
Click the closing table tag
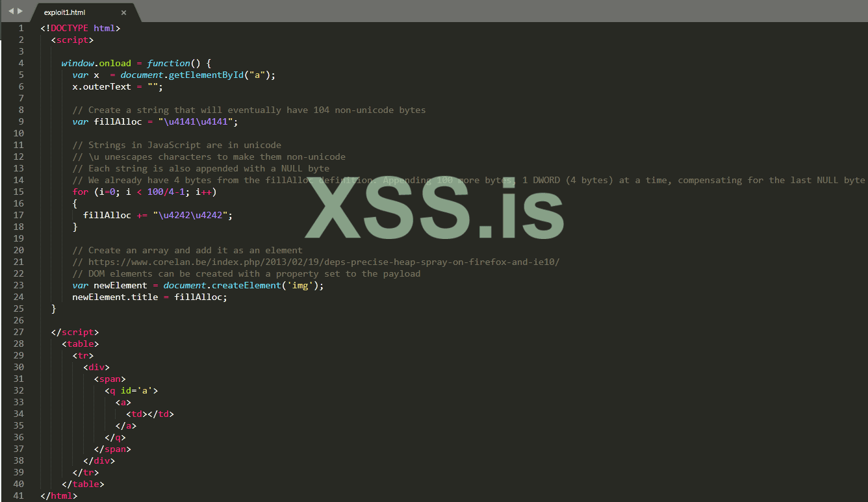point(83,484)
